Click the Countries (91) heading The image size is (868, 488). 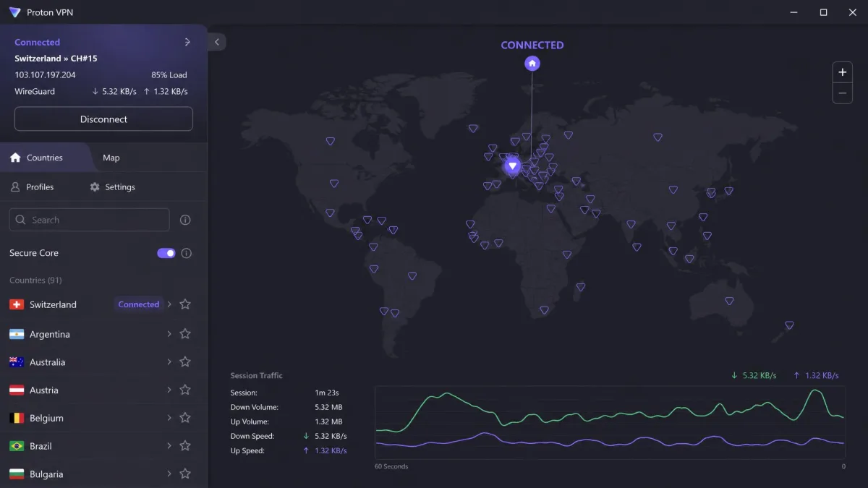[x=35, y=281]
